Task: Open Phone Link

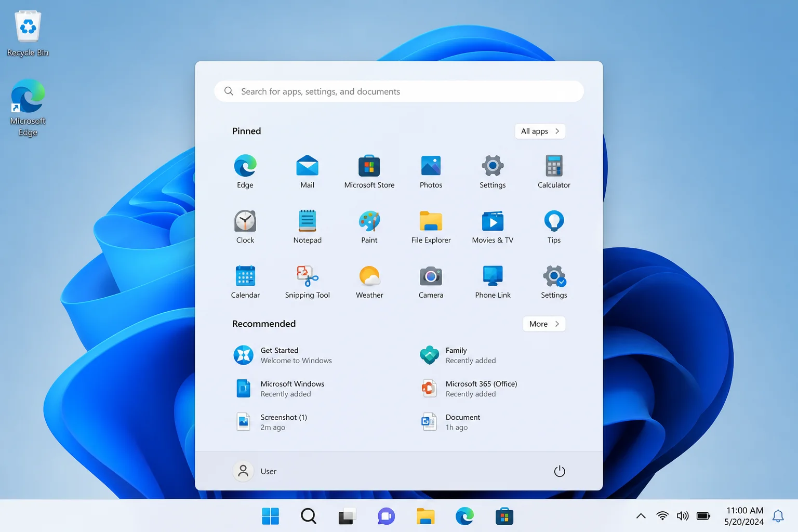Action: pos(493,282)
